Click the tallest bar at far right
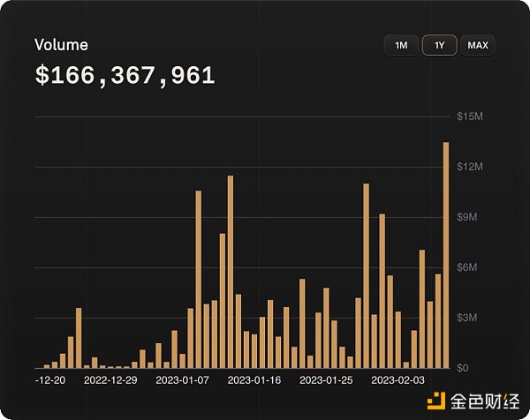The height and width of the screenshot is (420, 530). (x=446, y=254)
